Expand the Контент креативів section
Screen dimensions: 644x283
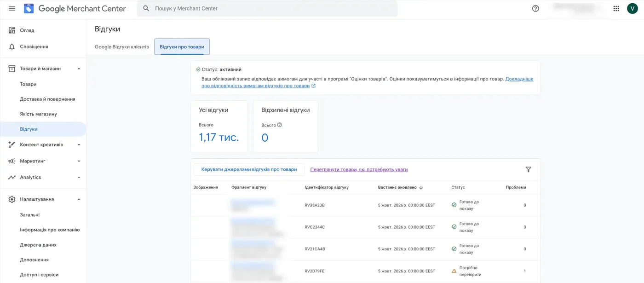[79, 144]
